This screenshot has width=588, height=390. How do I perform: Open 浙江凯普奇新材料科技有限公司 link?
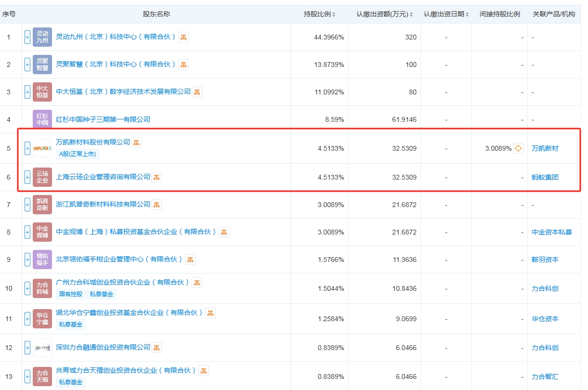(103, 205)
